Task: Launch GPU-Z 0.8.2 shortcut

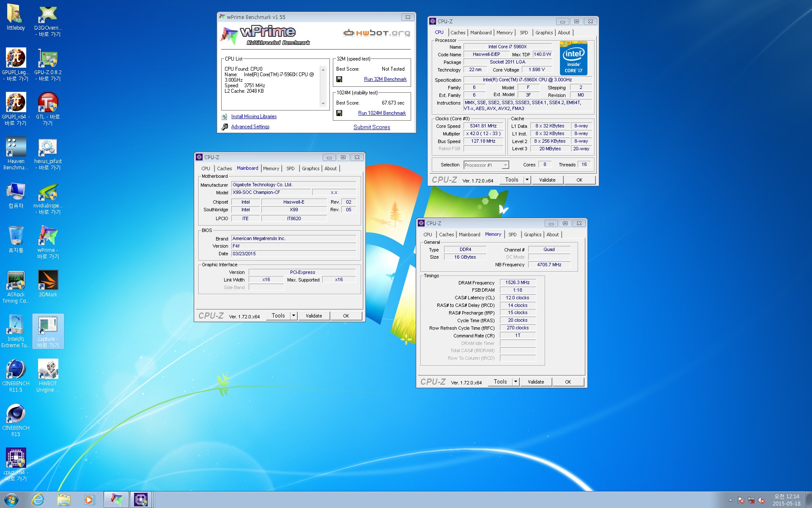Action: point(48,64)
